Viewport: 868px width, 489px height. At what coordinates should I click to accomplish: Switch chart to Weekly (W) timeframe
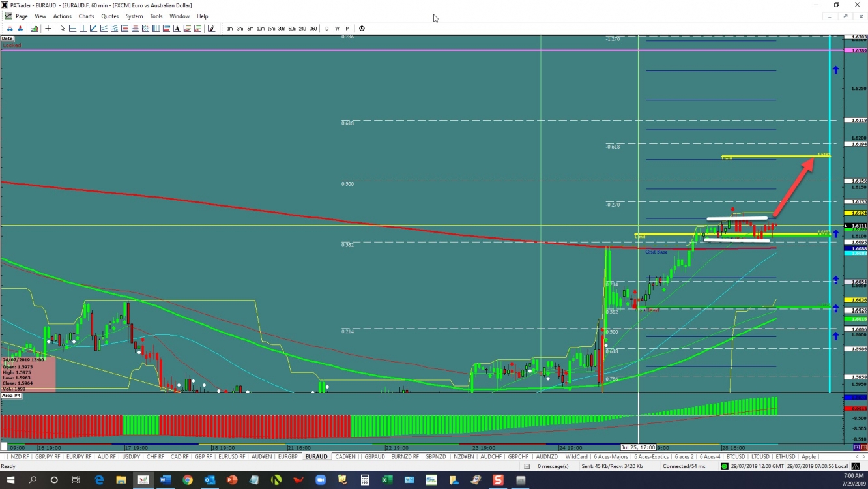pyautogui.click(x=337, y=29)
